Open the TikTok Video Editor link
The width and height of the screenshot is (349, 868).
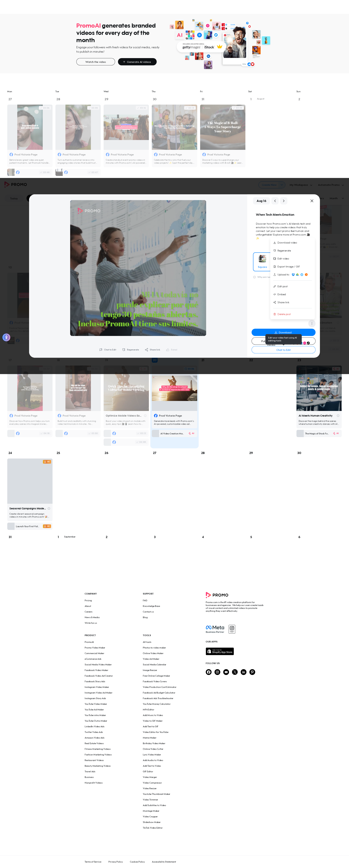click(152, 828)
